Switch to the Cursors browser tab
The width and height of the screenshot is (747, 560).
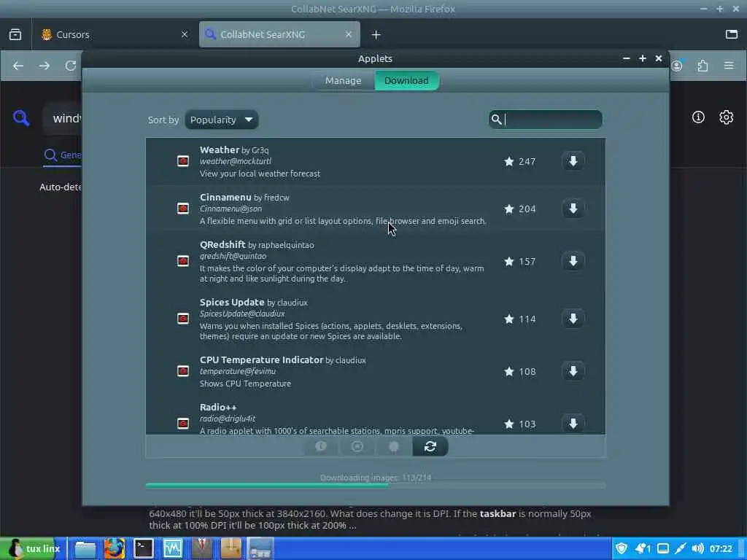point(115,34)
